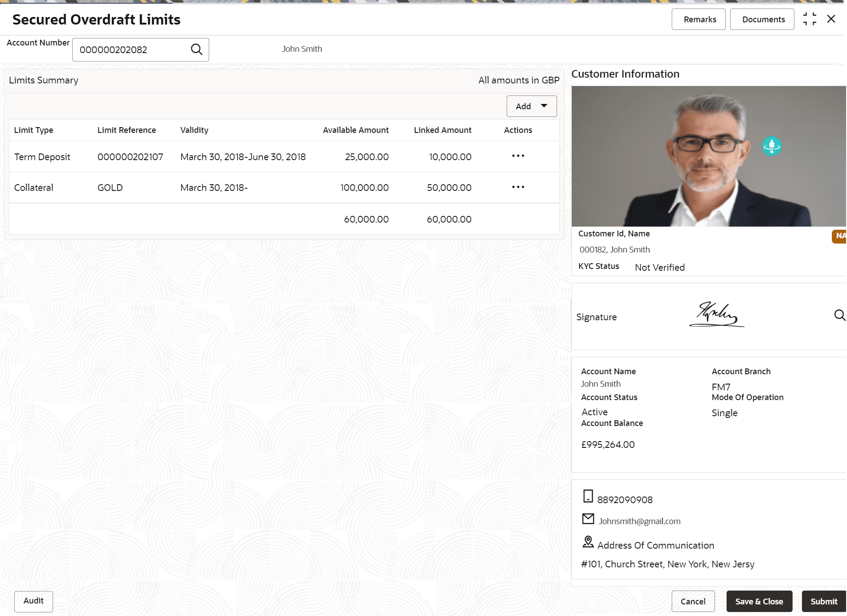Screen dimensions: 847x616
Task: Click the orange NA badge
Action: point(839,236)
